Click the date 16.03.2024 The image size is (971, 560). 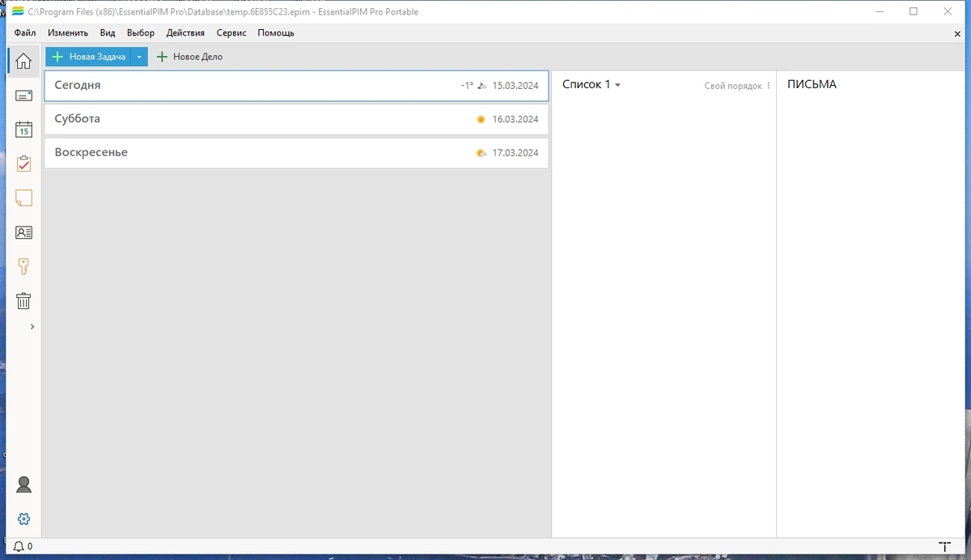(x=515, y=119)
